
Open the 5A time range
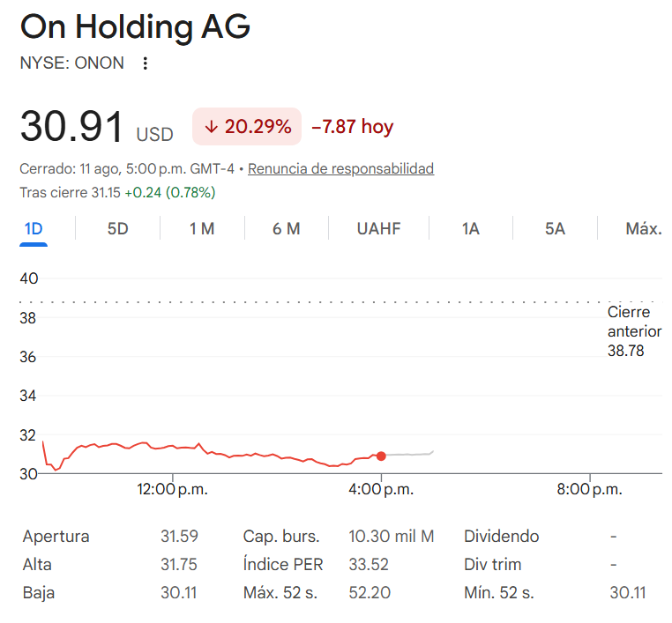point(555,229)
